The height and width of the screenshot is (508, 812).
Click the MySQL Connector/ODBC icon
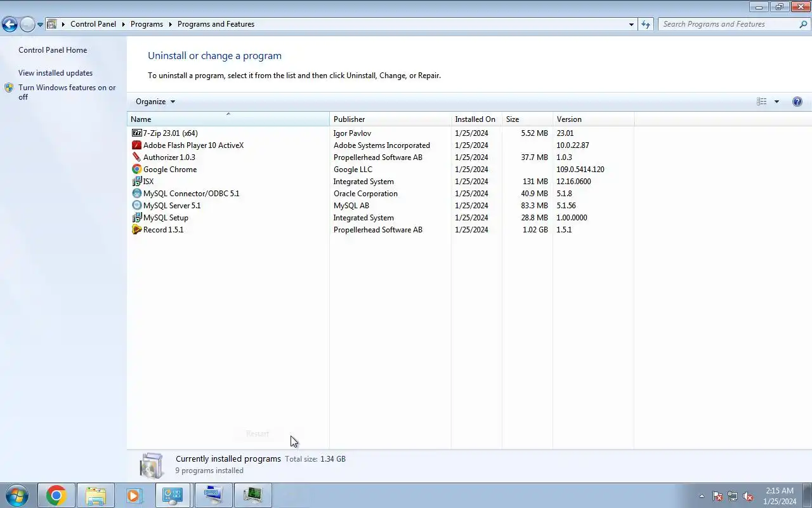[137, 194]
